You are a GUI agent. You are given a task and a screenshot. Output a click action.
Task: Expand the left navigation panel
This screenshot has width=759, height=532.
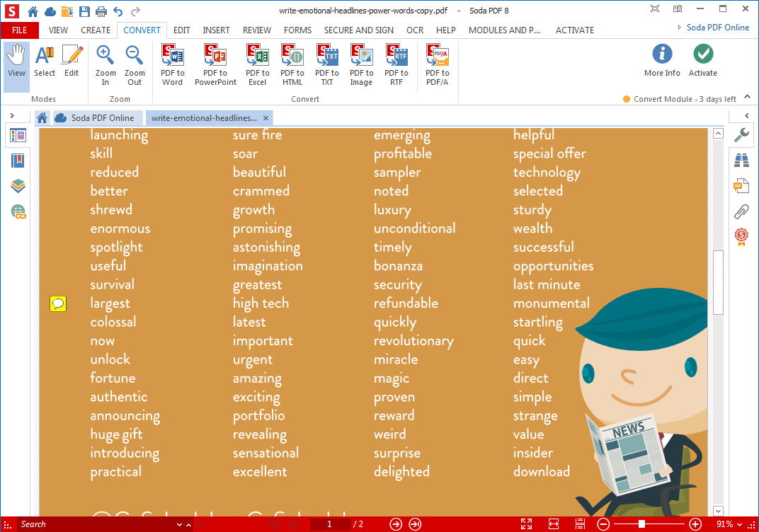(13, 115)
